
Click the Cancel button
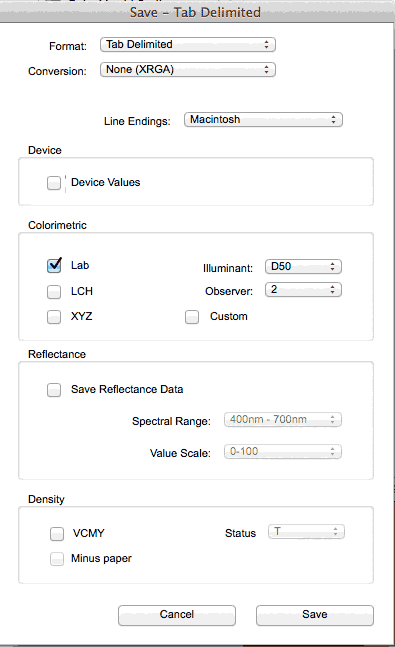pyautogui.click(x=177, y=615)
